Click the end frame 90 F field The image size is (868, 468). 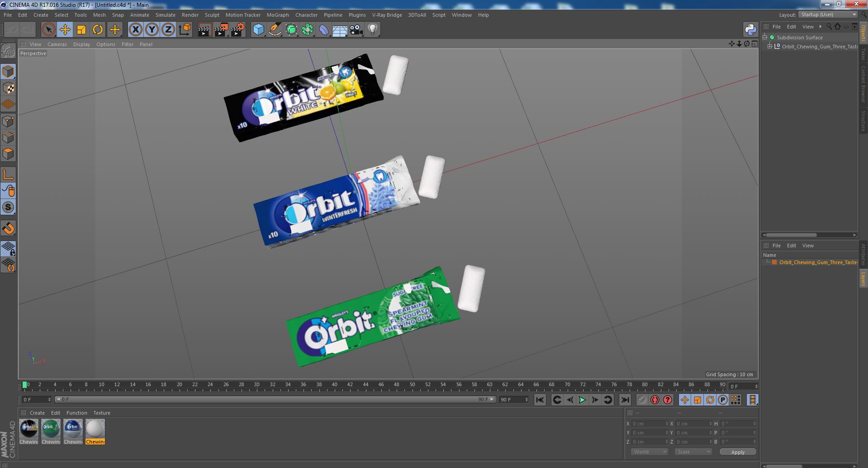[513, 400]
